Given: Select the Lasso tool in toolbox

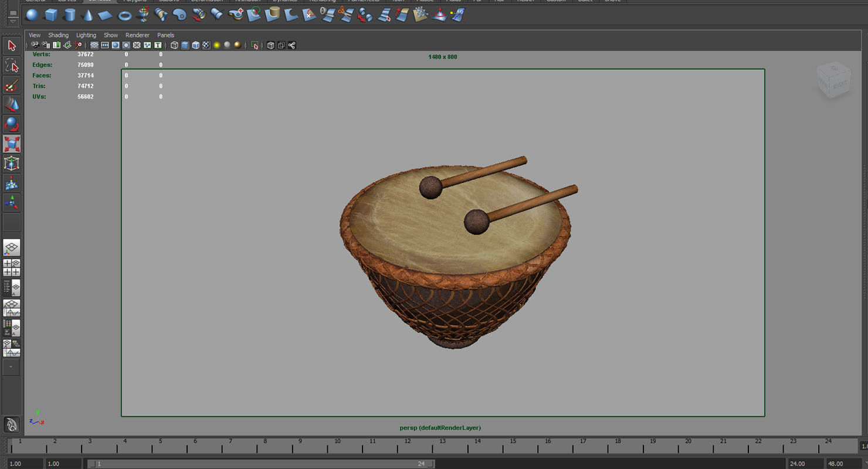Looking at the screenshot, I should 12,65.
